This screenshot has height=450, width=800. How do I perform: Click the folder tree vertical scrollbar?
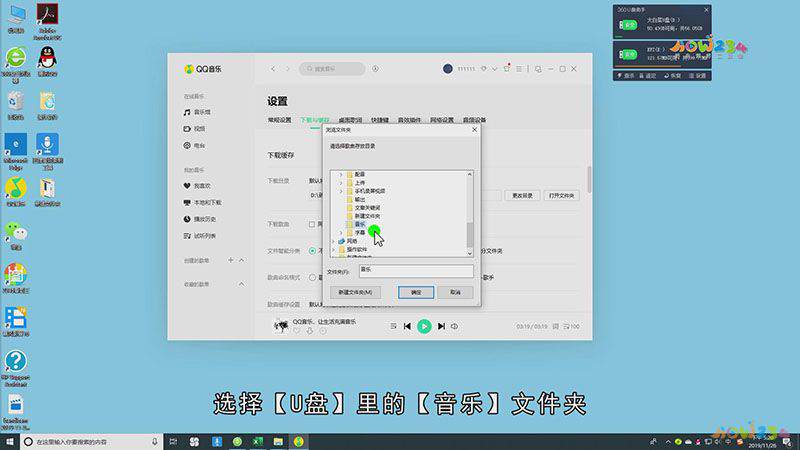click(x=470, y=235)
